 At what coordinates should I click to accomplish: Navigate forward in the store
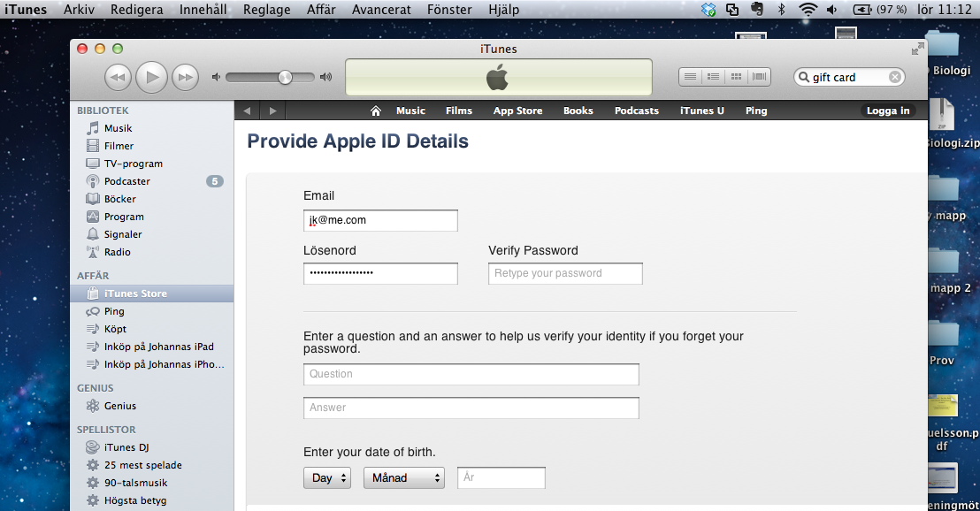point(272,111)
